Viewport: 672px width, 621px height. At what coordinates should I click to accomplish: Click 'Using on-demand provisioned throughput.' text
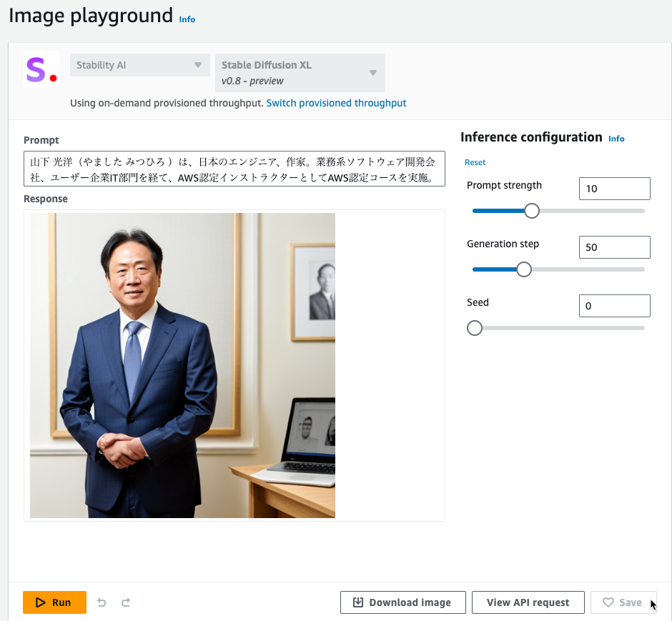(167, 103)
